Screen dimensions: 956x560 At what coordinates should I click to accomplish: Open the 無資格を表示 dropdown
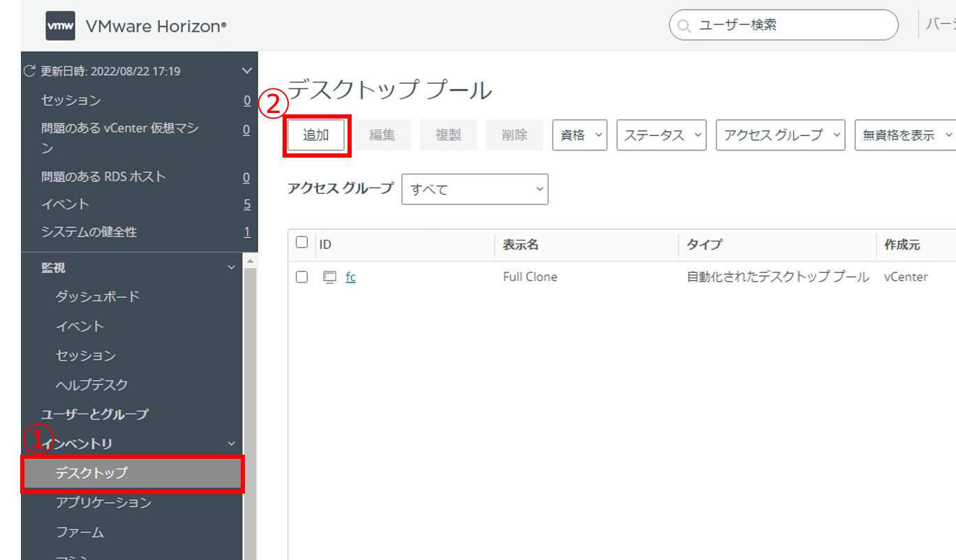[x=906, y=135]
